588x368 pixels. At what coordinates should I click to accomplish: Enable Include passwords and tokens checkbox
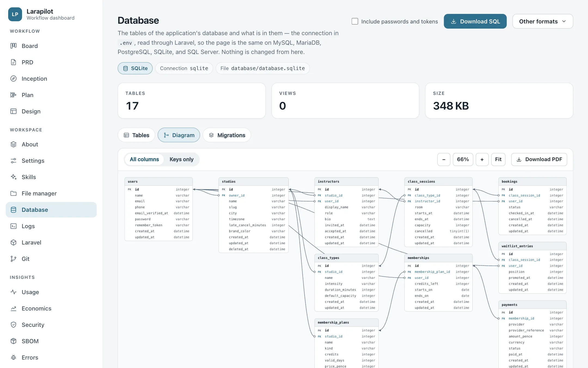(x=355, y=21)
